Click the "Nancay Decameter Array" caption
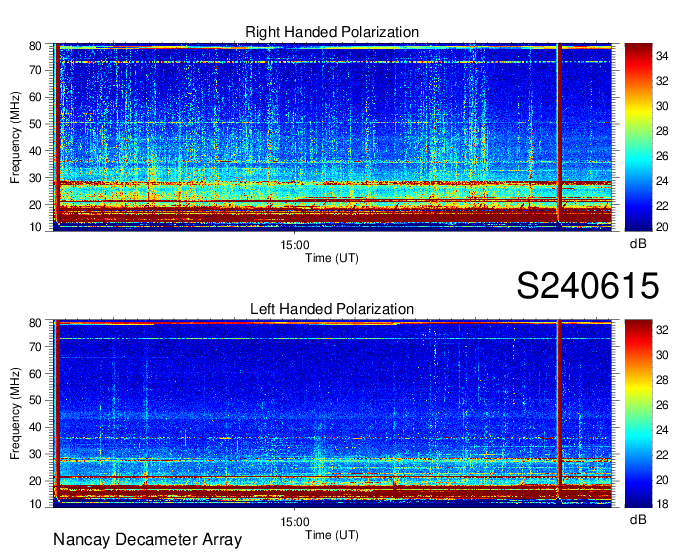 point(147,540)
